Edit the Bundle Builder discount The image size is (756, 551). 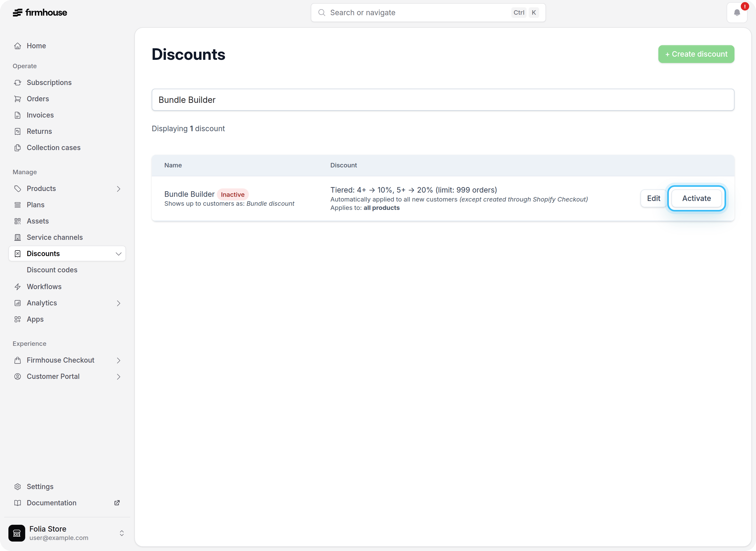[653, 198]
